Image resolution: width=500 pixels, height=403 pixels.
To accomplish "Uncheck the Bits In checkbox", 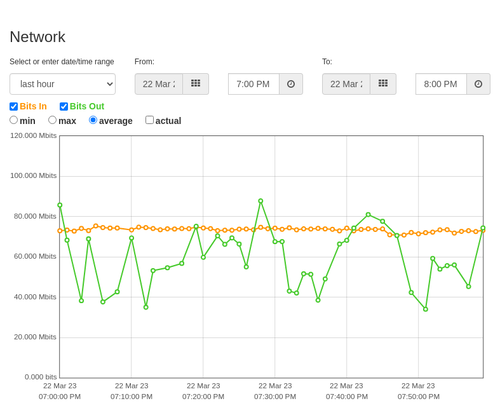I will click(x=14, y=106).
